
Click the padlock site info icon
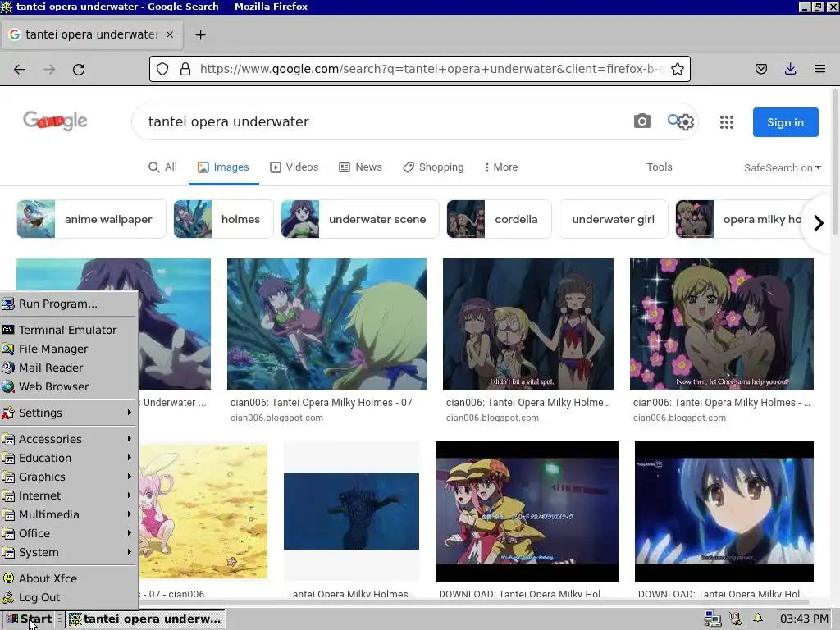185,69
